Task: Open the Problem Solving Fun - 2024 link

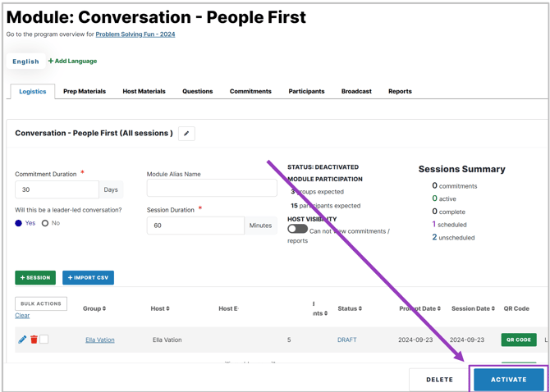Action: click(x=135, y=34)
